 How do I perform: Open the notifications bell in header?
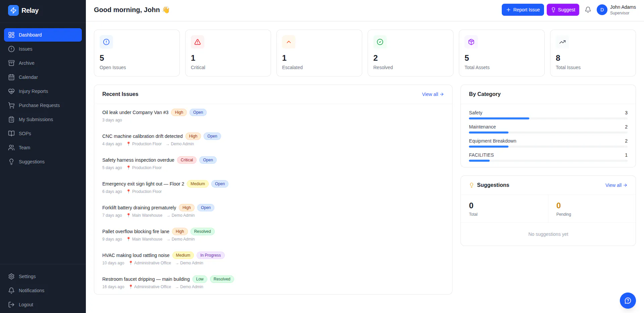(588, 10)
